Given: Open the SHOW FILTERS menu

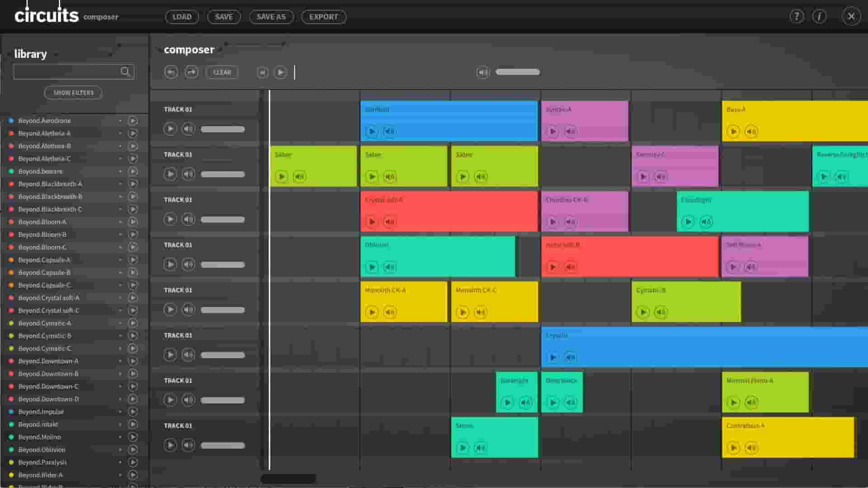Looking at the screenshot, I should click(x=73, y=92).
